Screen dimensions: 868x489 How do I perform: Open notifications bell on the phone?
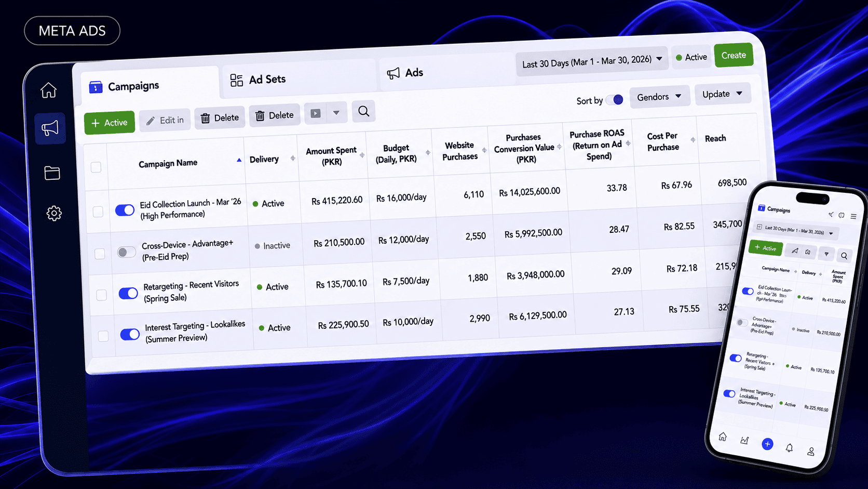(789, 447)
